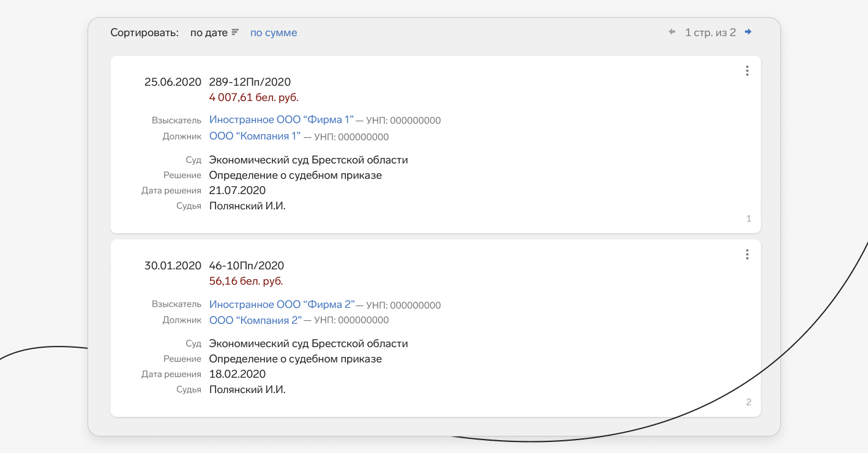Click the amount 56,16 бел. руб.

[x=246, y=281]
